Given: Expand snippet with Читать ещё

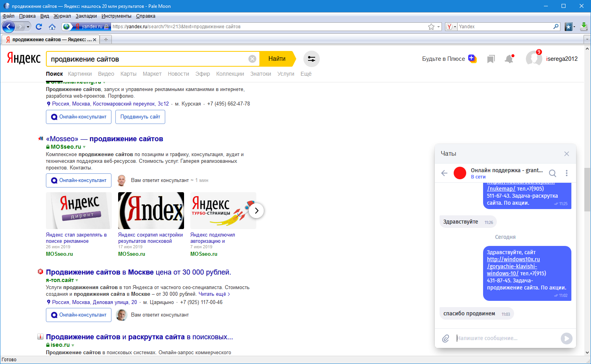Looking at the screenshot, I should click(x=214, y=294).
